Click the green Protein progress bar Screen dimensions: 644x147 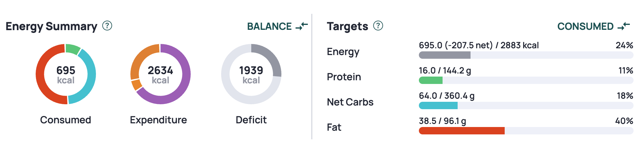pos(431,80)
